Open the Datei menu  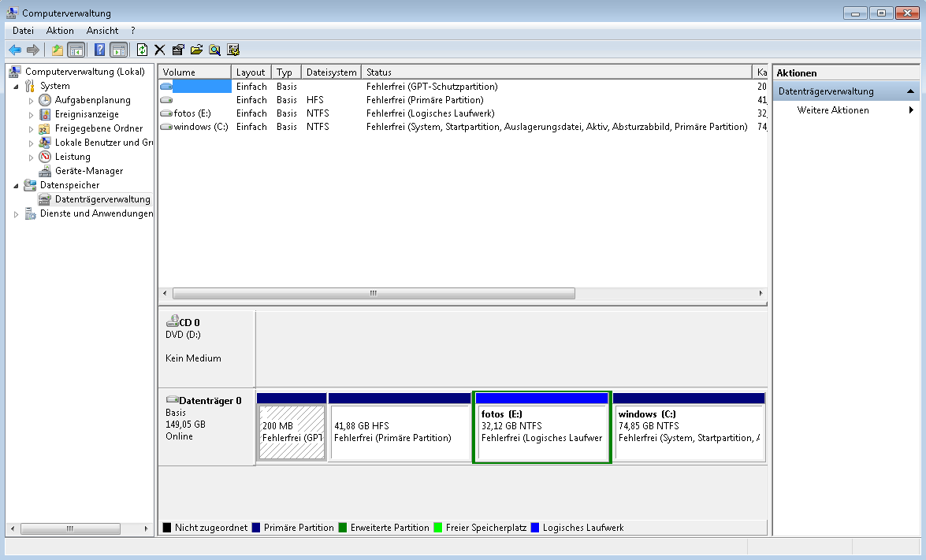point(23,31)
